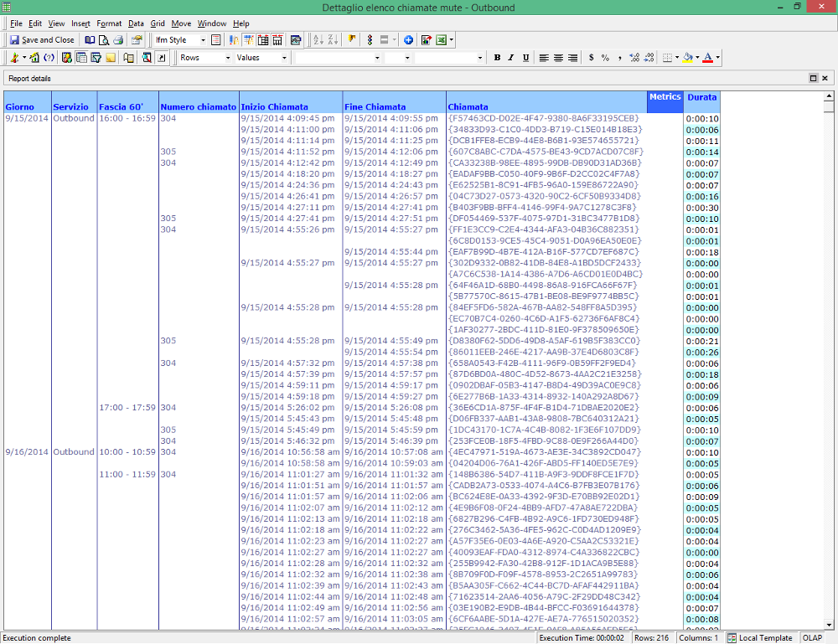Click the yellow note icon in second toolbar
This screenshot has width=838, height=644.
pos(111,58)
